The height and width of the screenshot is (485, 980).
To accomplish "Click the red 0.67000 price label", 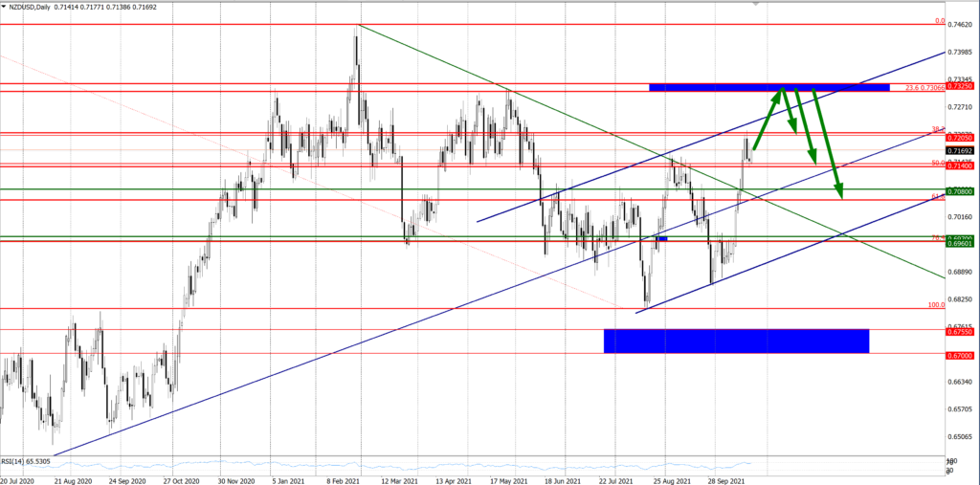I will tap(960, 355).
